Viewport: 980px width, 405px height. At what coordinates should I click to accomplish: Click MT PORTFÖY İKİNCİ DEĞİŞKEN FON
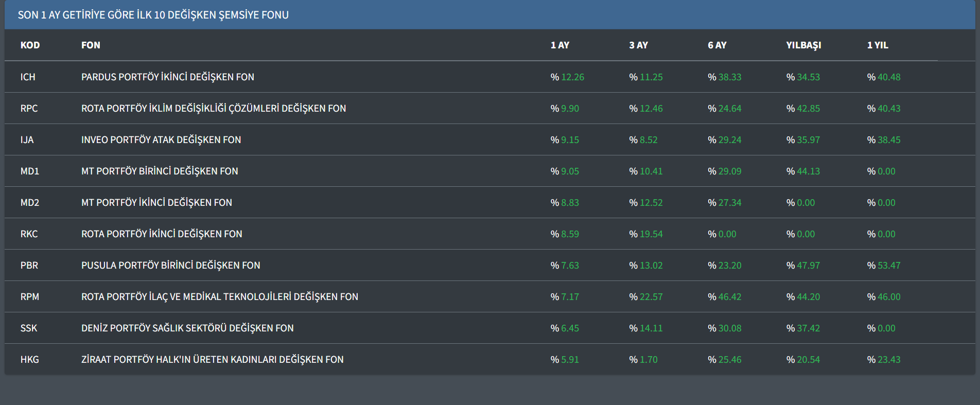(x=156, y=203)
